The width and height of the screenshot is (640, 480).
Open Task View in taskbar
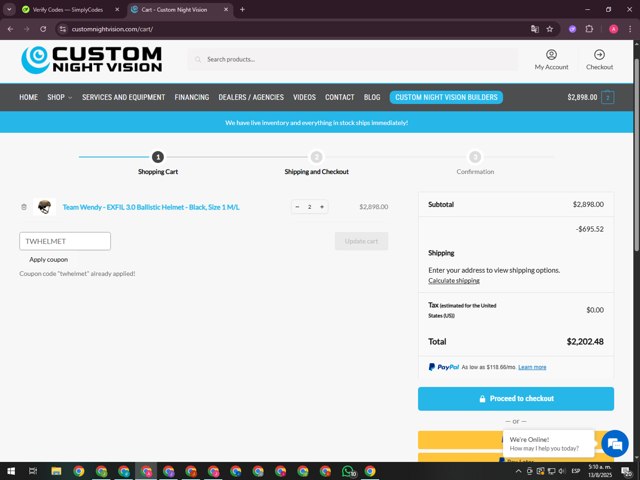(x=33, y=471)
